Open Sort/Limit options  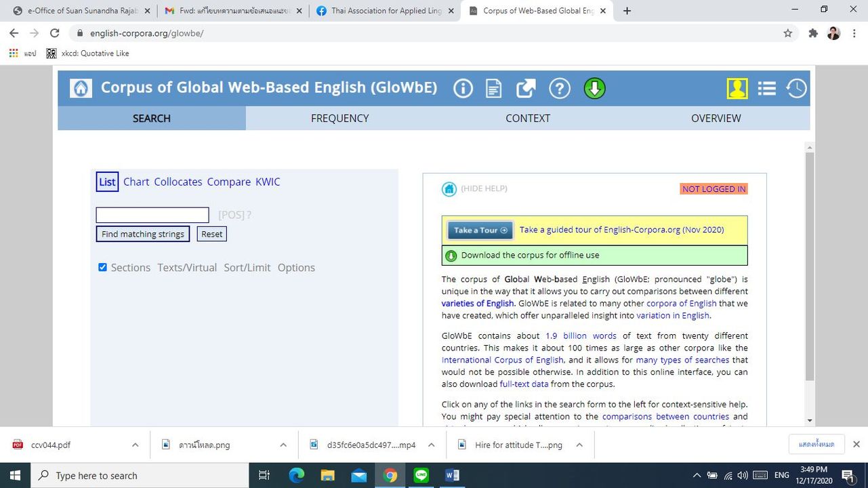pos(247,268)
